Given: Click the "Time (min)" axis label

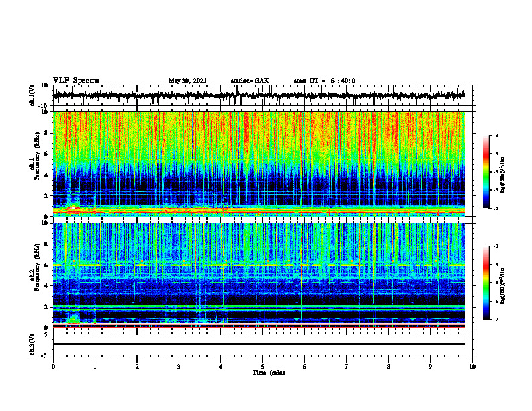Looking at the screenshot, I should point(269,373).
